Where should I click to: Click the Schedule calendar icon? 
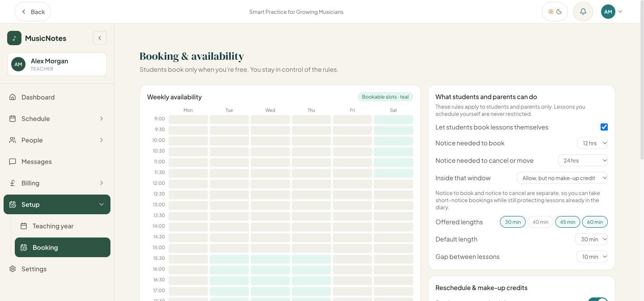(x=13, y=119)
